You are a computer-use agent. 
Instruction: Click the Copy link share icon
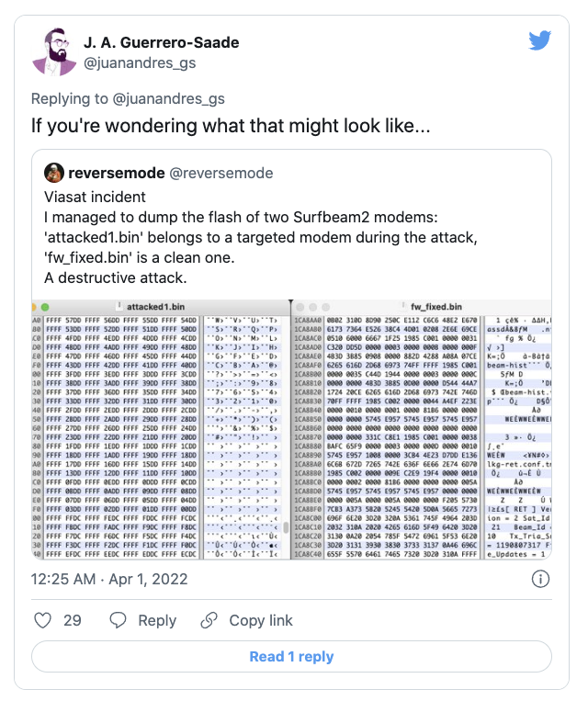click(x=210, y=621)
